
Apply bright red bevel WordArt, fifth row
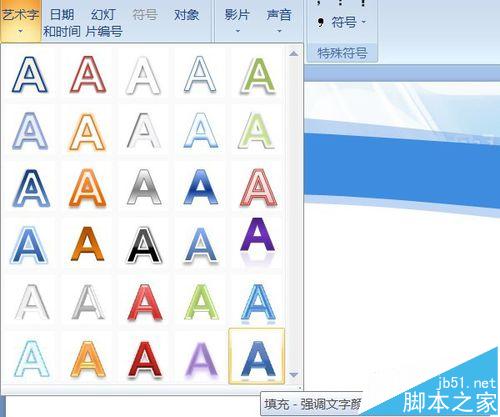click(144, 302)
